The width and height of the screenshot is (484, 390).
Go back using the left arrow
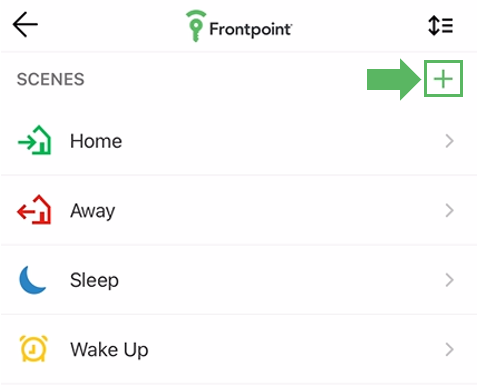[25, 24]
